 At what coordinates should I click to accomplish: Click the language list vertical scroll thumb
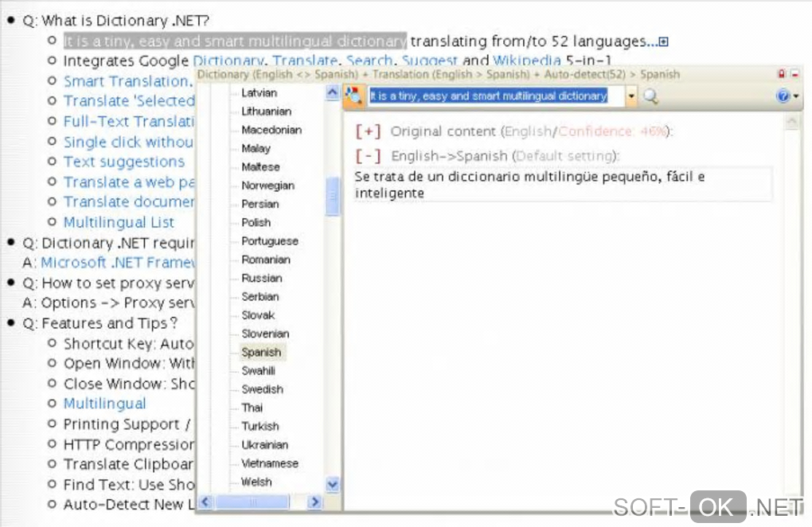point(333,196)
